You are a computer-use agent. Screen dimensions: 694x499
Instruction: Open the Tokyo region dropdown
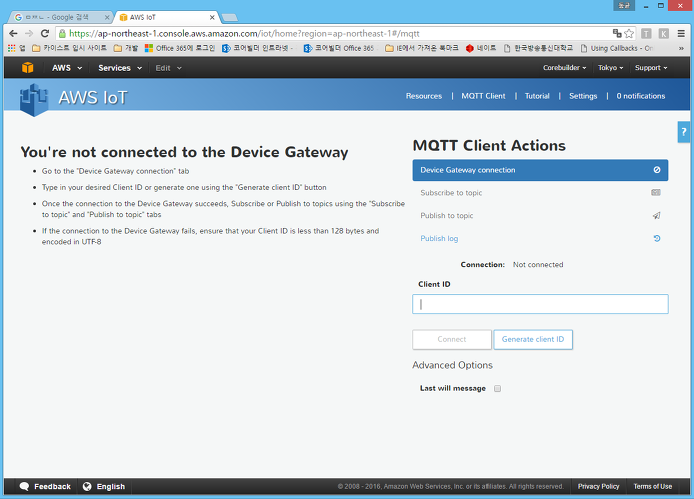pyautogui.click(x=610, y=68)
